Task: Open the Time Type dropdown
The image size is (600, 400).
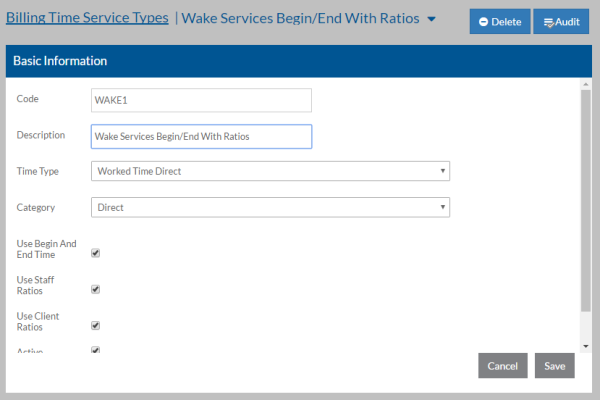Action: (270, 171)
